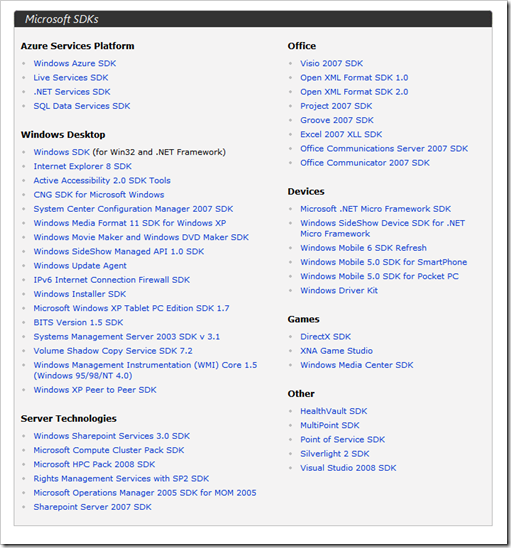511x548 pixels.
Task: Select Rights Management Services with SP2 SDK
Action: coord(121,478)
